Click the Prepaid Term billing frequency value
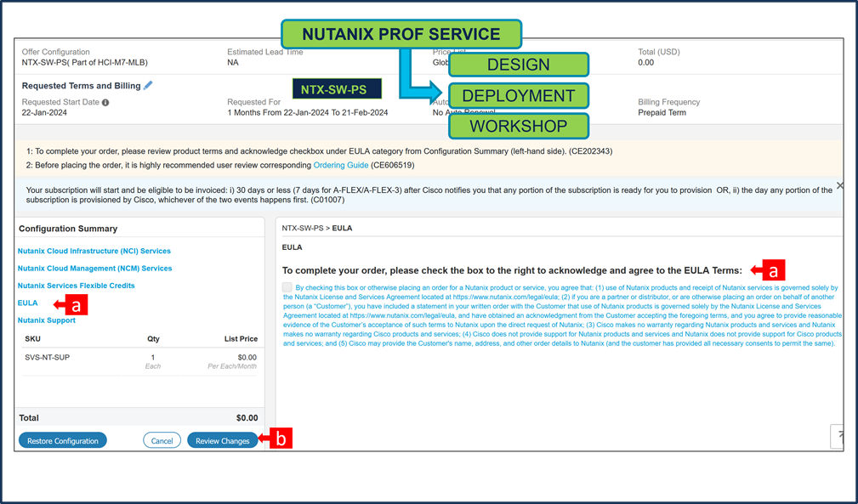 tap(662, 112)
